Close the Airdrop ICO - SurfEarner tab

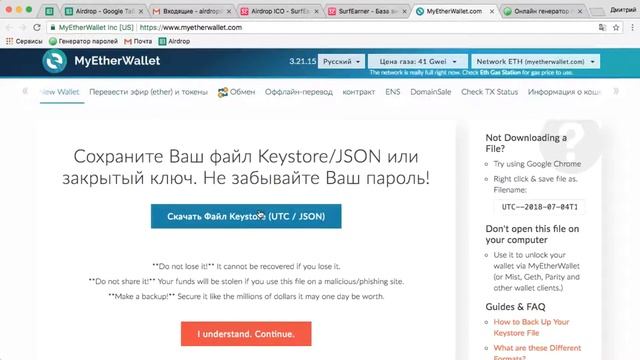[x=316, y=11]
